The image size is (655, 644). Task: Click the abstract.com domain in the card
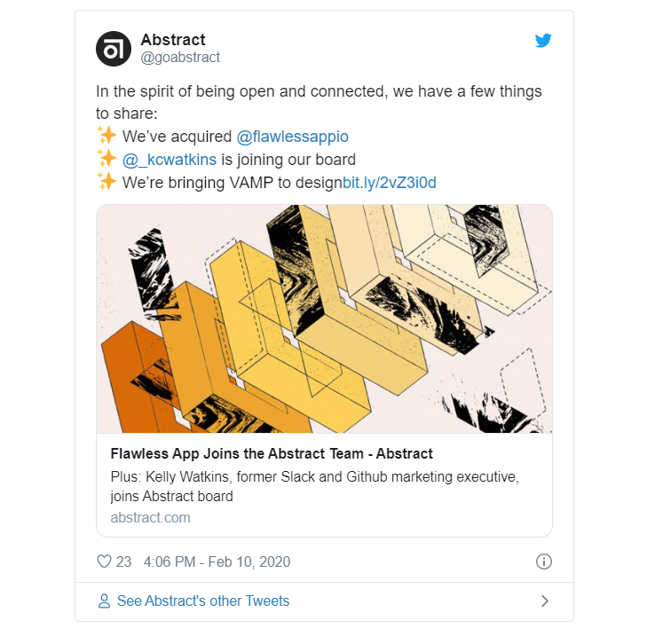coord(150,517)
